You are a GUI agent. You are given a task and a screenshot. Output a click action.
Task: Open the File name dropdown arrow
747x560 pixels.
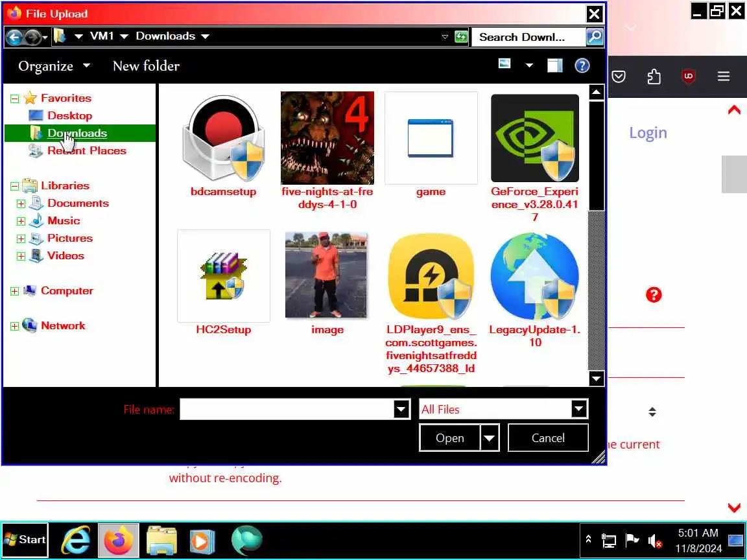[x=401, y=409]
